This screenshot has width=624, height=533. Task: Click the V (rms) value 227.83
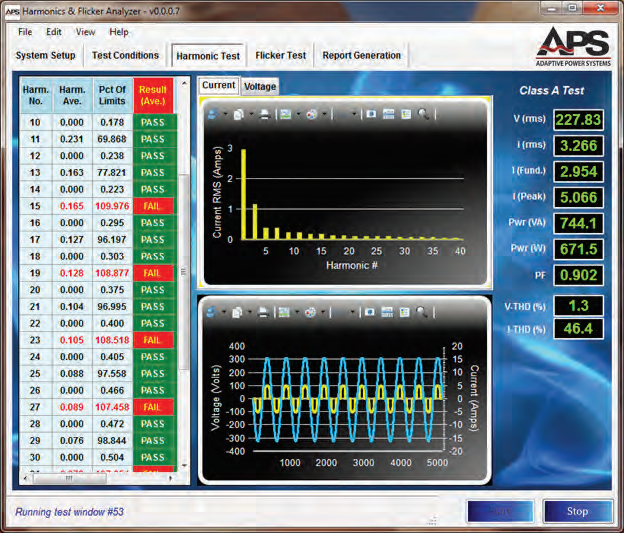click(578, 120)
